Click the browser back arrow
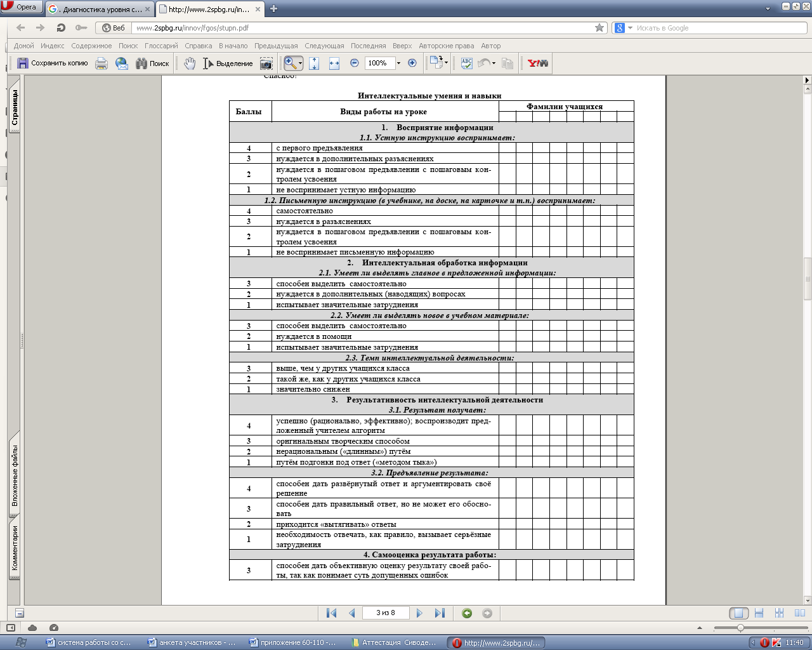The width and height of the screenshot is (812, 650). tap(21, 28)
